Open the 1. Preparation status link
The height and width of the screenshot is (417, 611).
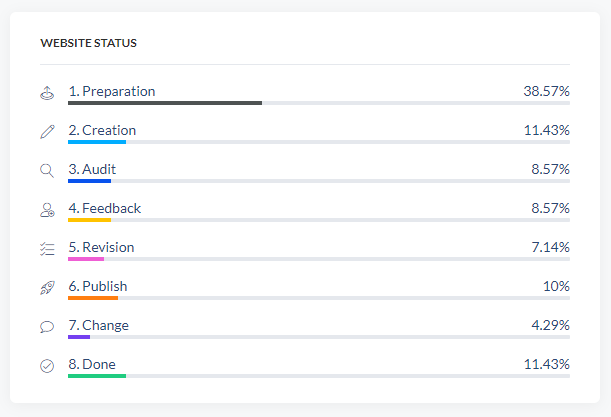click(112, 91)
